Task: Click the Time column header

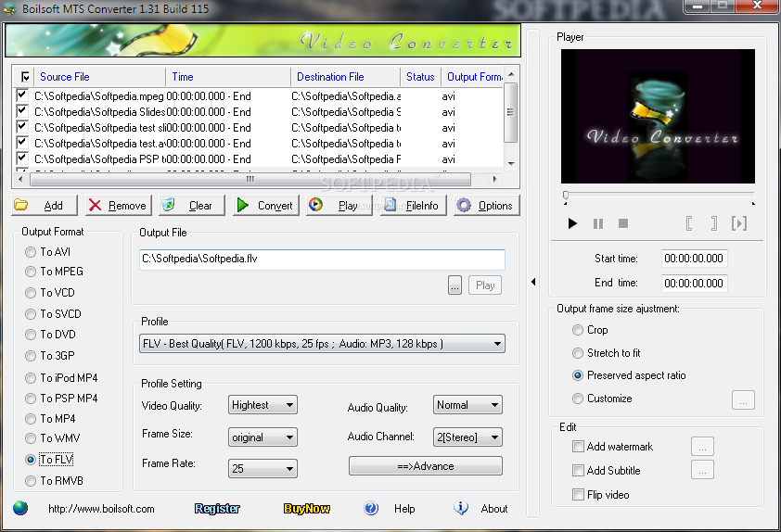Action: coord(227,77)
